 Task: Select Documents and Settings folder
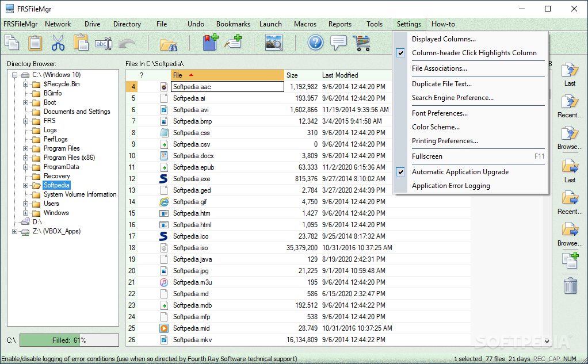(x=77, y=112)
